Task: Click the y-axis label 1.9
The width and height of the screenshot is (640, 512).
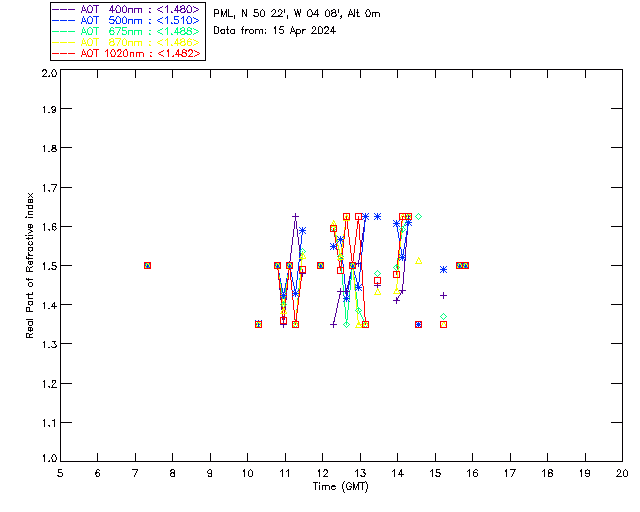Action: coord(49,109)
